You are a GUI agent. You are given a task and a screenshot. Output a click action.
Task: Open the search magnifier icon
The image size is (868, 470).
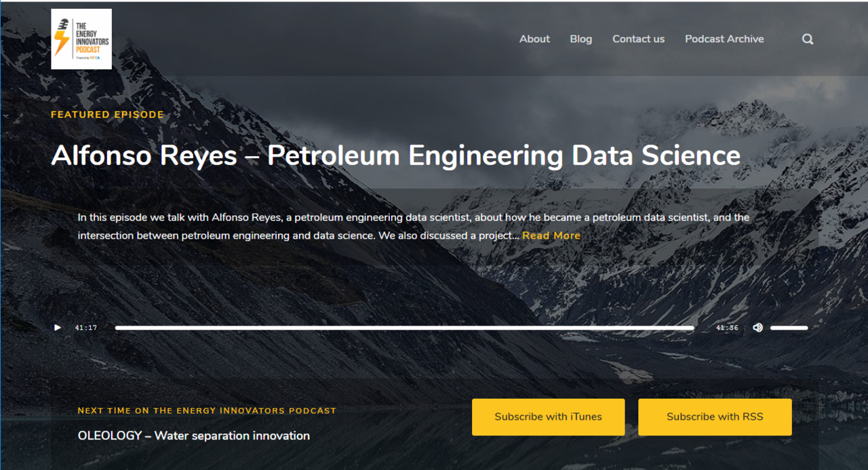(x=807, y=39)
